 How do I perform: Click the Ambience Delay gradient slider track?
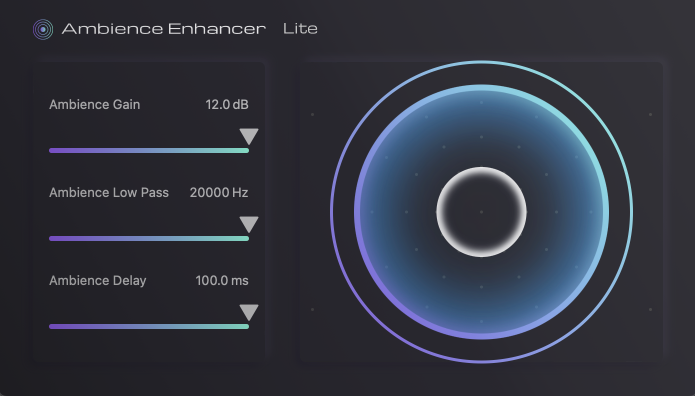[149, 326]
